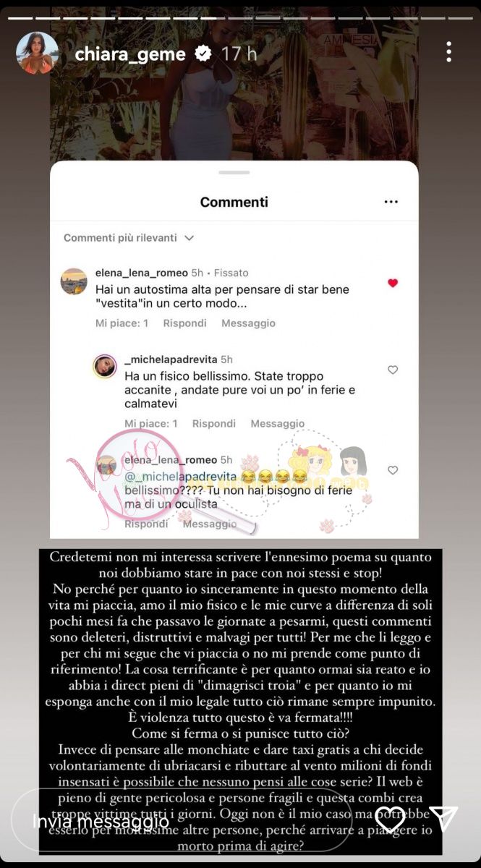Focus the Invia messaggio input field

[182, 820]
